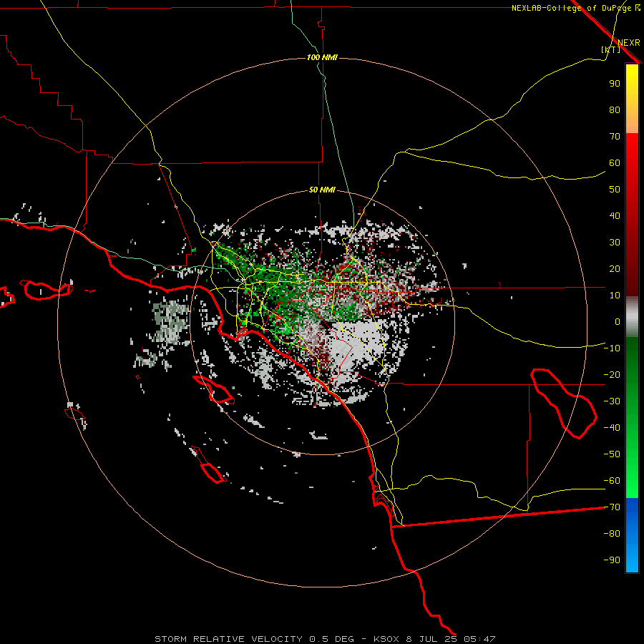Pick the gray zero-velocity segment of color bar
Screen dimensions: 644x644
pyautogui.click(x=632, y=317)
